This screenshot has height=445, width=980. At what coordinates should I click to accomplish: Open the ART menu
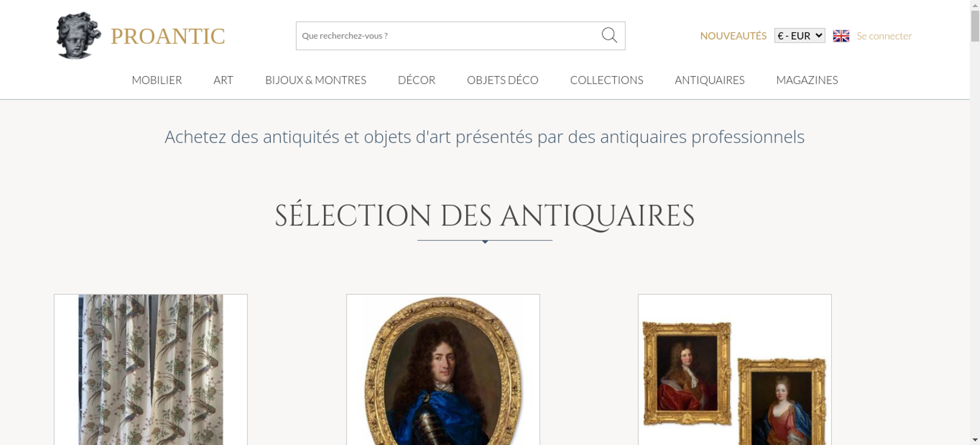coord(223,80)
